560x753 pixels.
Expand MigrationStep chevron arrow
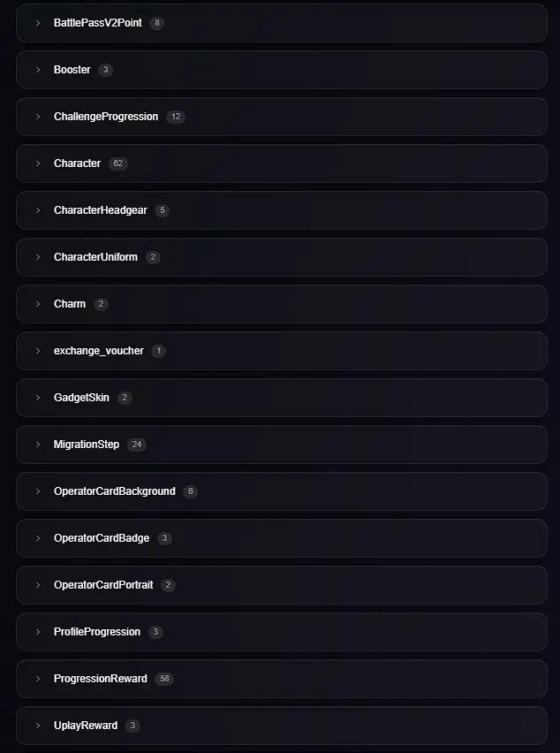click(38, 445)
